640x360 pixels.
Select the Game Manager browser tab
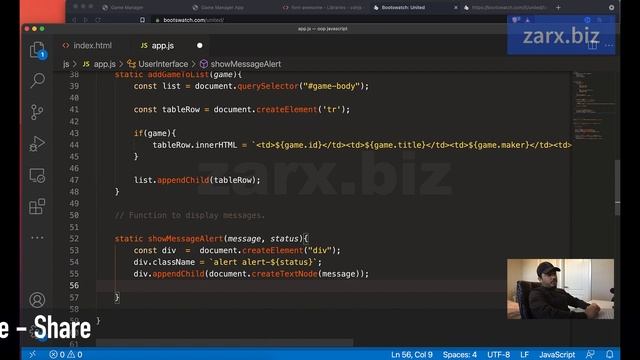[123, 7]
